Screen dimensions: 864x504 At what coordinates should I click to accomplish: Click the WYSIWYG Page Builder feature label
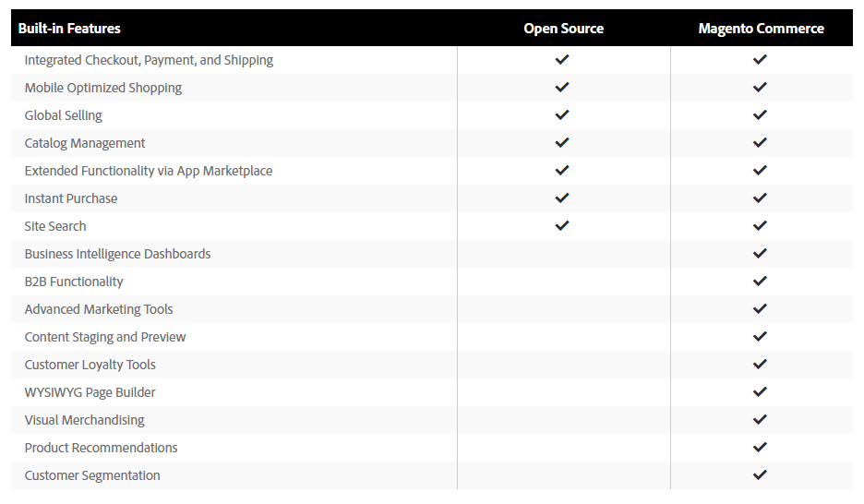(x=90, y=392)
